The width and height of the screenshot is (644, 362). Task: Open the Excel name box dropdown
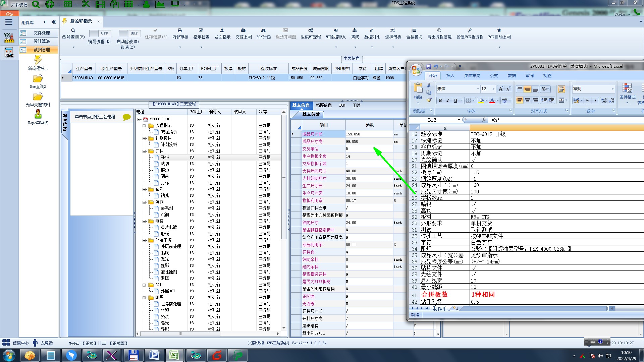(459, 120)
